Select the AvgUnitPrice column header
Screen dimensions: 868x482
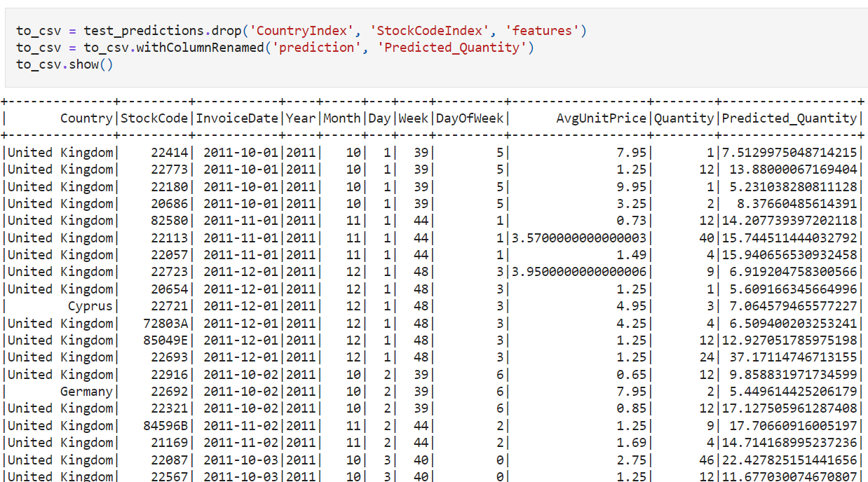click(x=601, y=118)
